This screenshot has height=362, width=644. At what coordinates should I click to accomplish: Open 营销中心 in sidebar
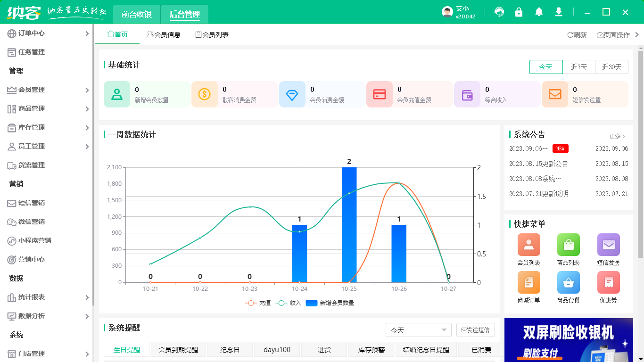click(46, 259)
